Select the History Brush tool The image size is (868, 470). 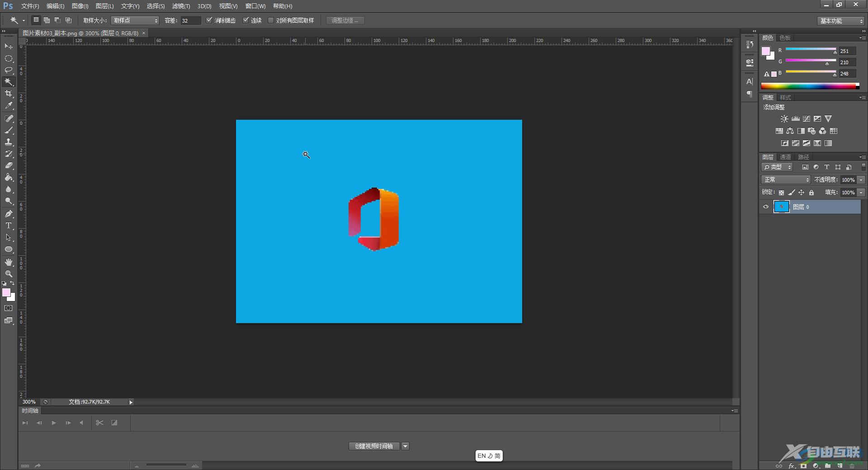point(8,154)
